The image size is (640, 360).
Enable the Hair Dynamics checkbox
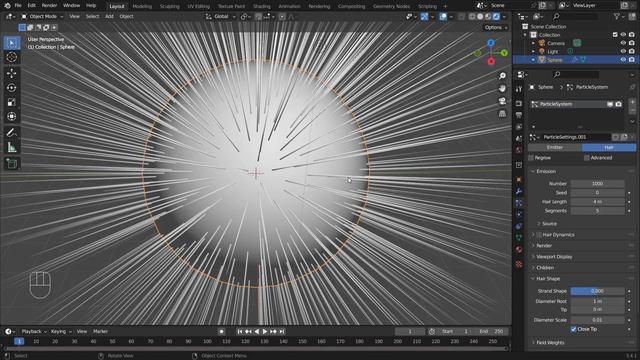pyautogui.click(x=539, y=235)
